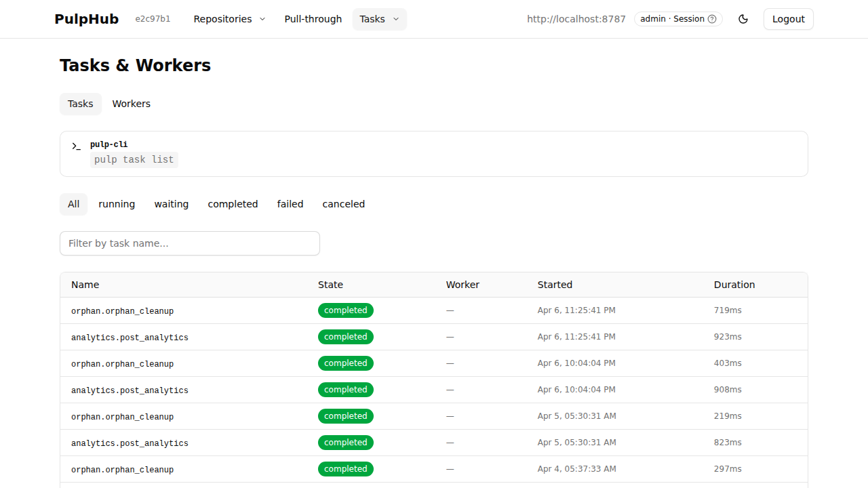Viewport: 868px width, 488px height.
Task: Click the pulp-cli terminal prompt icon
Action: [77, 146]
